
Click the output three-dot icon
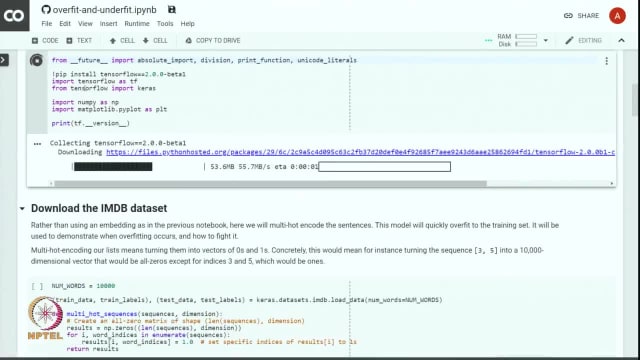[x=38, y=144]
